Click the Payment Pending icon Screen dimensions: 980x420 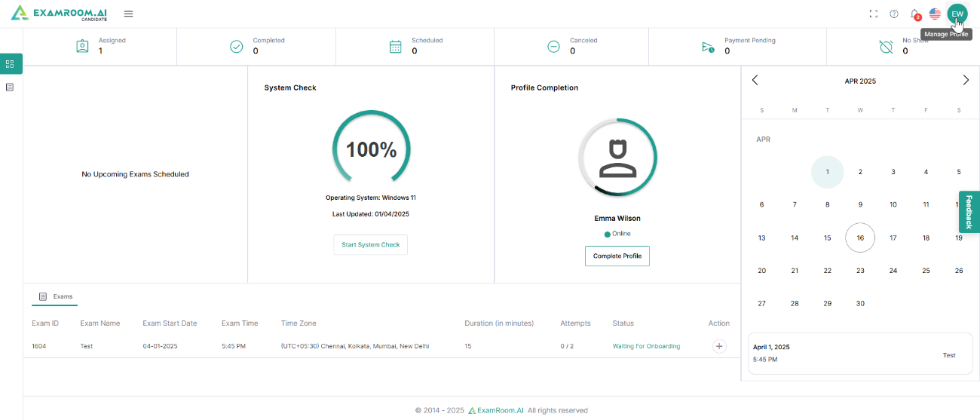[x=708, y=47]
